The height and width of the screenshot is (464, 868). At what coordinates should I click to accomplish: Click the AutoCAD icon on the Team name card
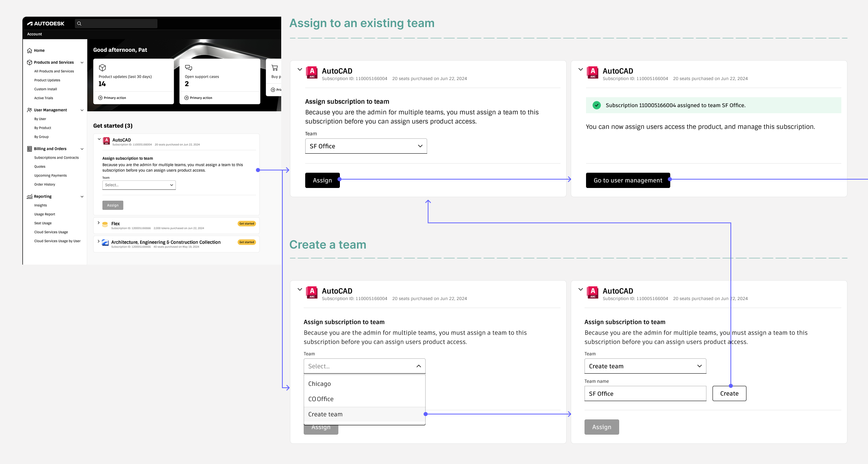coord(593,292)
